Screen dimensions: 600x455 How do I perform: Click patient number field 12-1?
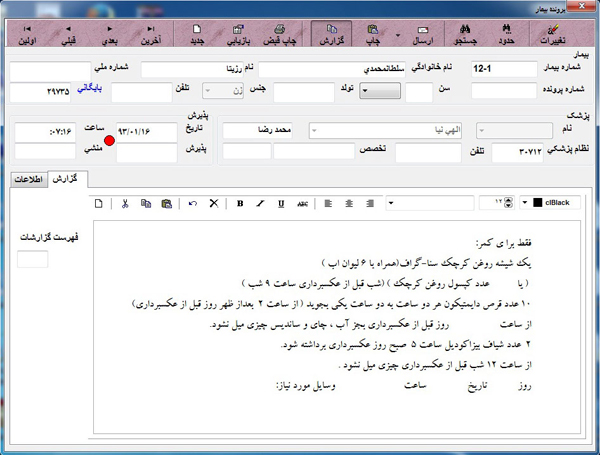tap(504, 69)
